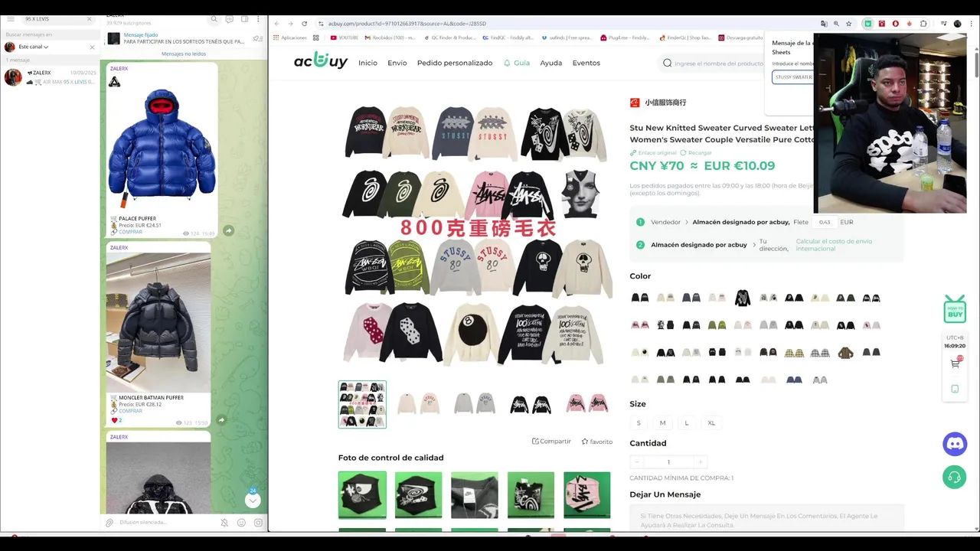Open shopping cart side icon
980x551 pixels.
(955, 363)
